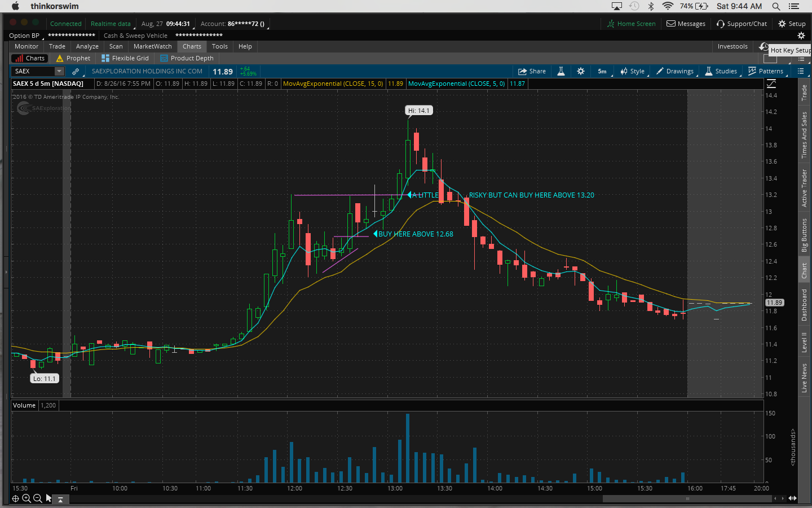This screenshot has width=812, height=508.
Task: Open the Help tab
Action: [245, 46]
